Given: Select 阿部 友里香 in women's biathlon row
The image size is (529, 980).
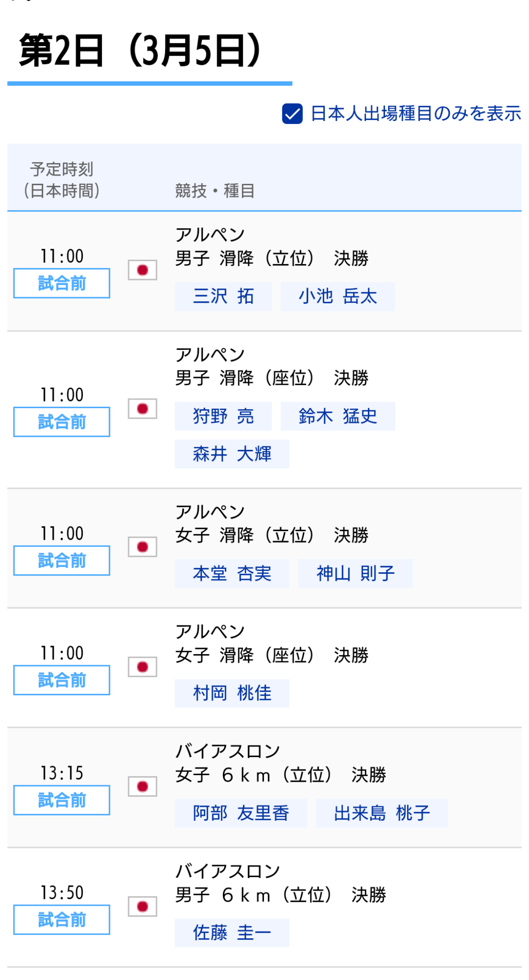Looking at the screenshot, I should [240, 812].
